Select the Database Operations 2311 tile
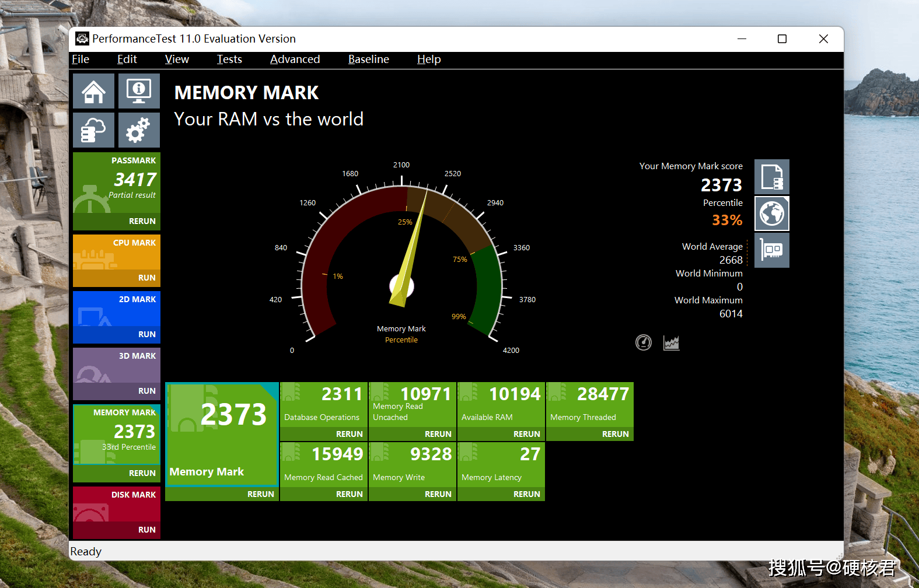 pos(324,404)
